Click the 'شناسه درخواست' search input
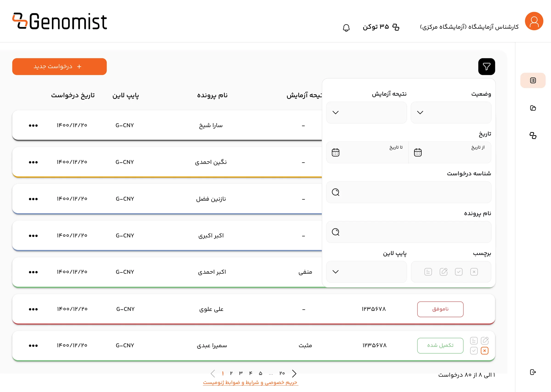The image size is (551, 392). point(409,192)
